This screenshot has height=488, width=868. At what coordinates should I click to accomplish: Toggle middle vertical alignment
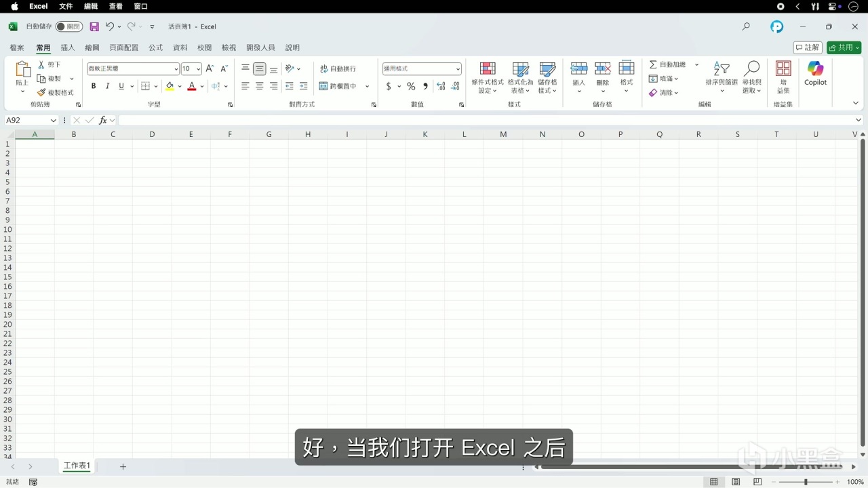tap(260, 68)
